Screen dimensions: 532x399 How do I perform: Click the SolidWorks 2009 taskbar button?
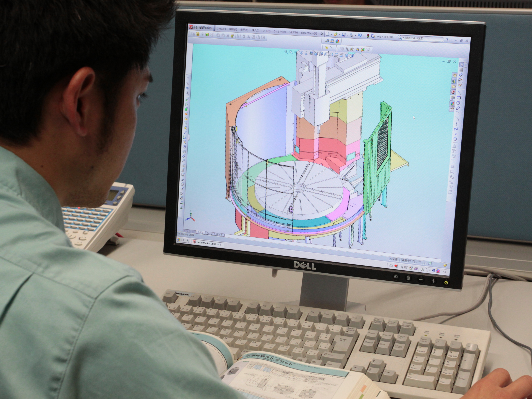coord(208,243)
